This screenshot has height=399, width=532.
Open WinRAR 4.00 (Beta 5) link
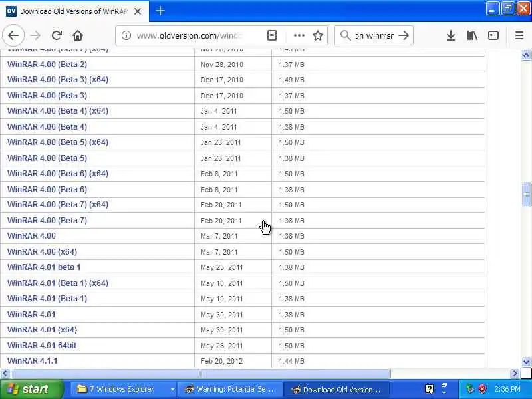click(x=47, y=158)
